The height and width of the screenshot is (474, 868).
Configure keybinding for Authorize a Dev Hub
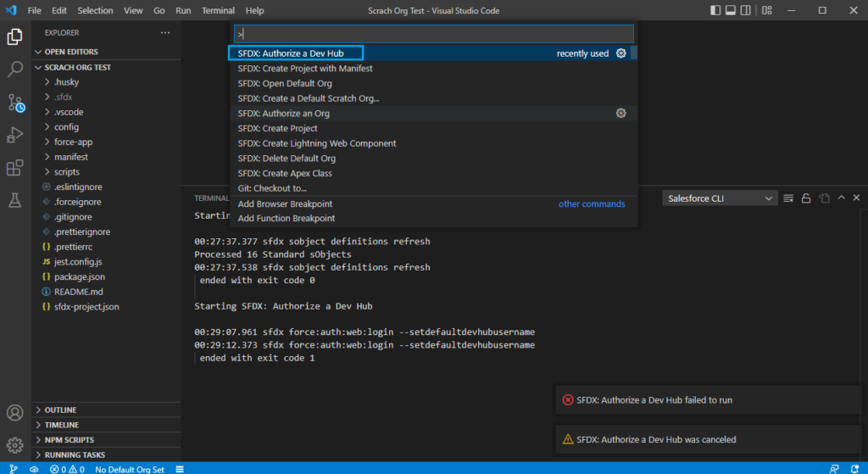point(621,53)
